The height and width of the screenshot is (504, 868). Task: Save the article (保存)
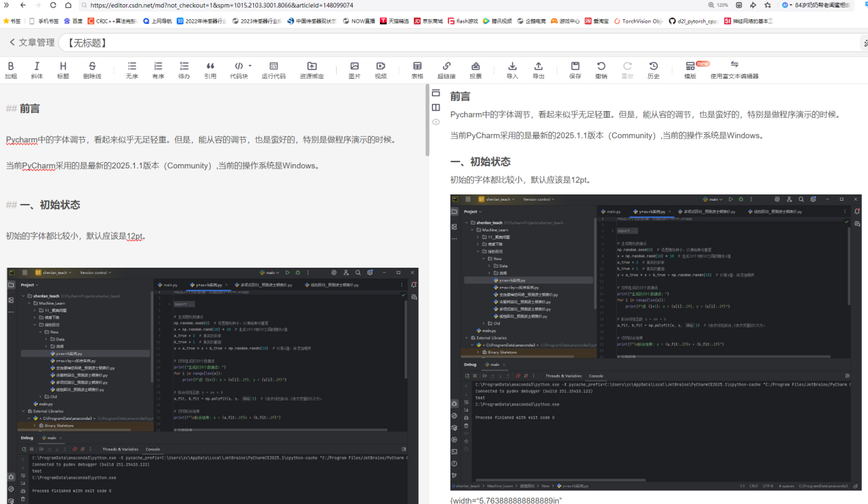tap(576, 70)
